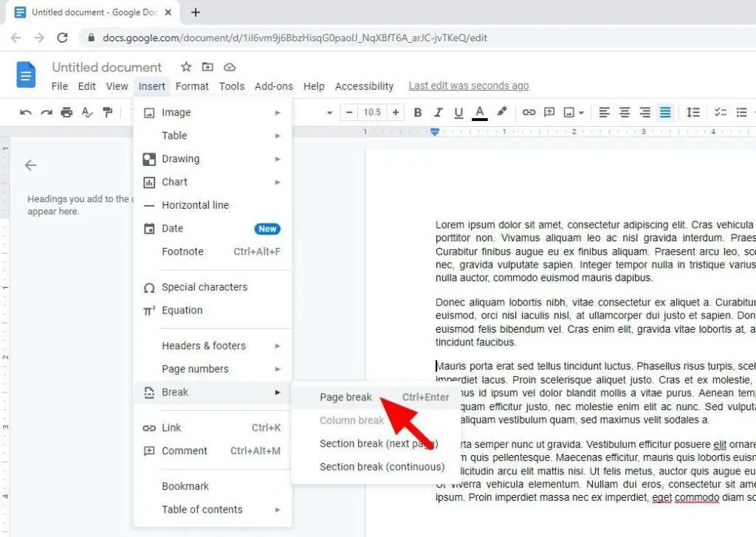This screenshot has width=756, height=537.
Task: Open the Edit menu
Action: 87,86
